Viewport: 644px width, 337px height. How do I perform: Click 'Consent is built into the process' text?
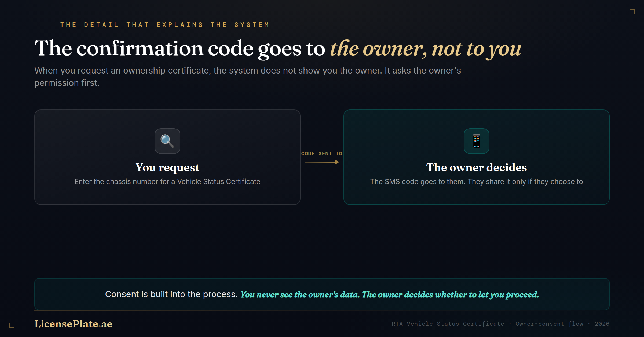click(x=171, y=294)
